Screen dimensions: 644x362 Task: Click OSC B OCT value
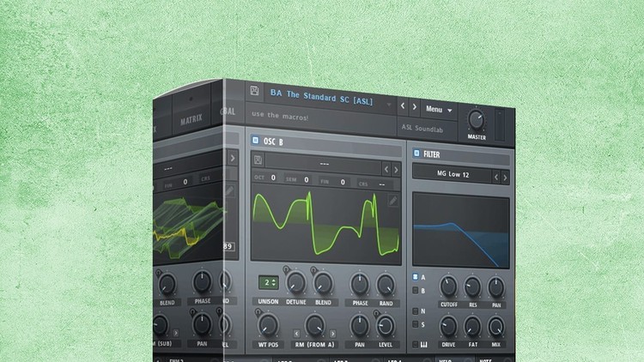pyautogui.click(x=273, y=178)
